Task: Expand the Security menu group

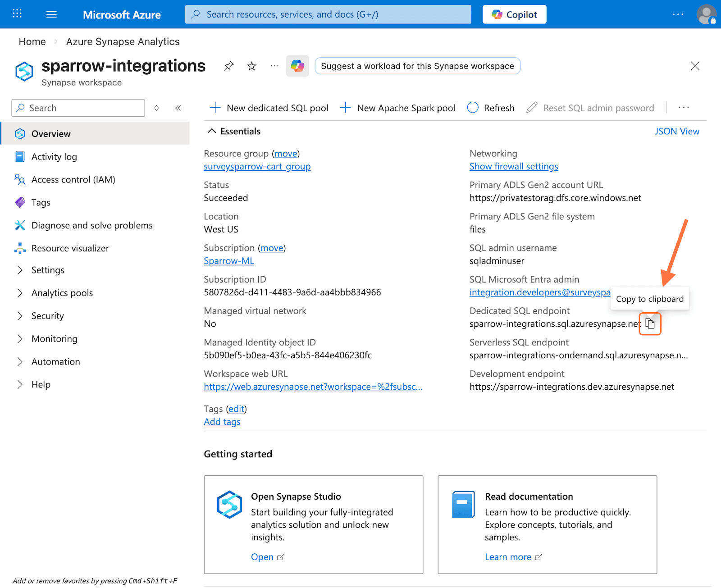Action: [x=20, y=316]
